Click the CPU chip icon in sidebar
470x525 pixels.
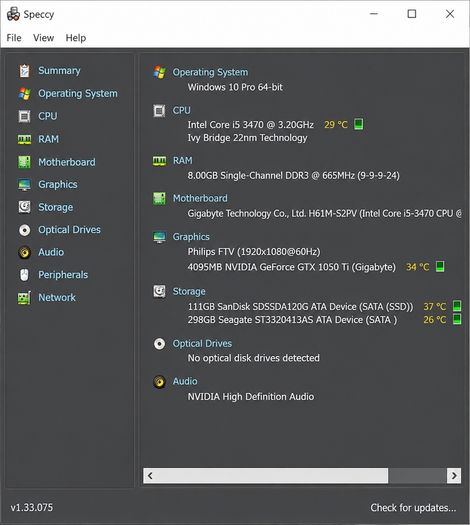click(x=24, y=117)
